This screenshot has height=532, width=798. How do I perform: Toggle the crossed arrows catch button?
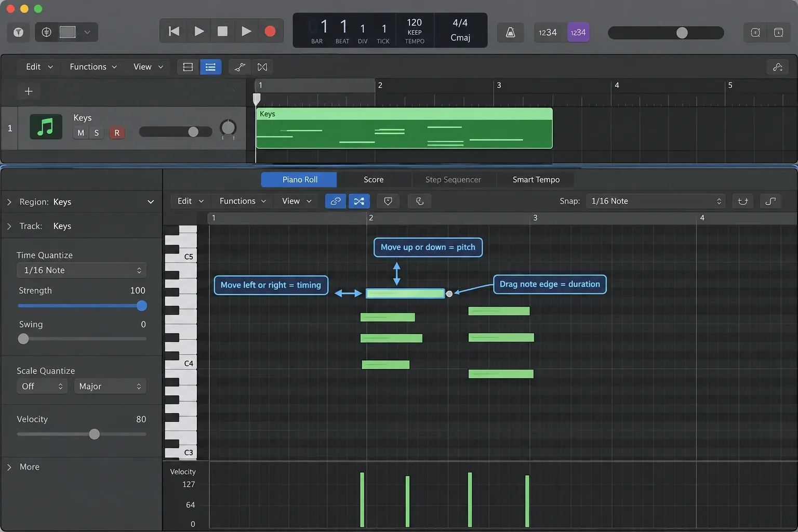click(359, 201)
